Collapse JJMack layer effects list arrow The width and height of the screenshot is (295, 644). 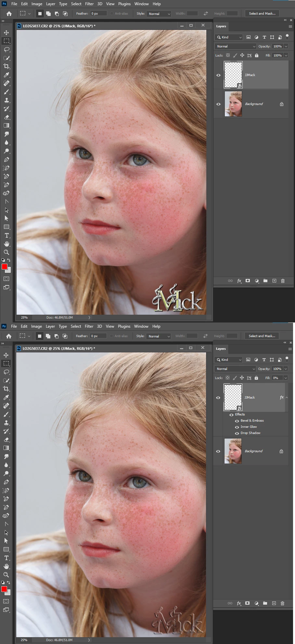coord(287,398)
